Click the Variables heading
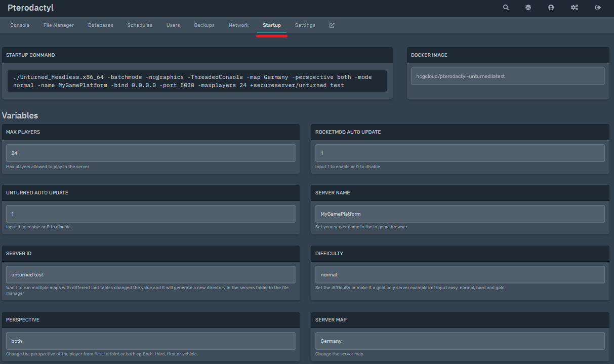614x364 pixels. coord(20,115)
